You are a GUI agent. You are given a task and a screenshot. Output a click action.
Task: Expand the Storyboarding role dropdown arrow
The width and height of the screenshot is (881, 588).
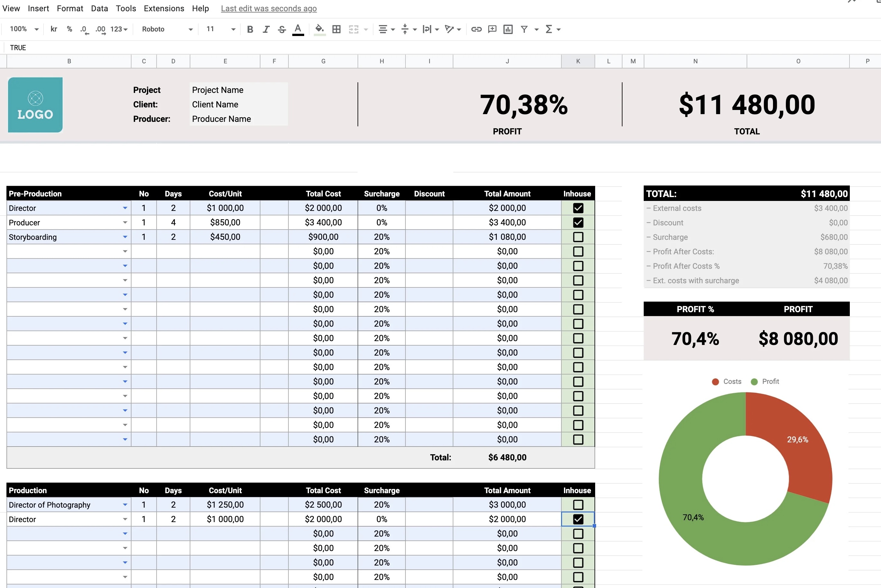[125, 237]
